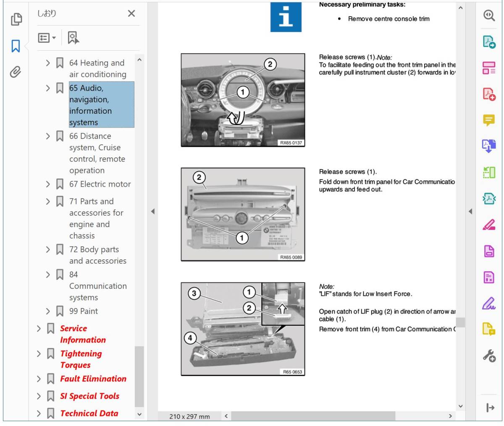Open the Combine Files tool
Viewport: 504px width, 426px height.
(489, 146)
